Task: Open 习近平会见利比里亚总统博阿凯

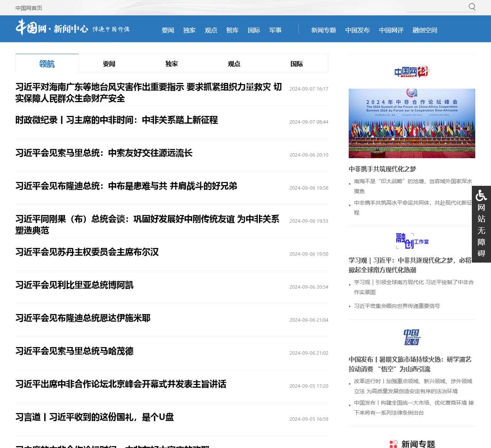Action: click(x=74, y=285)
